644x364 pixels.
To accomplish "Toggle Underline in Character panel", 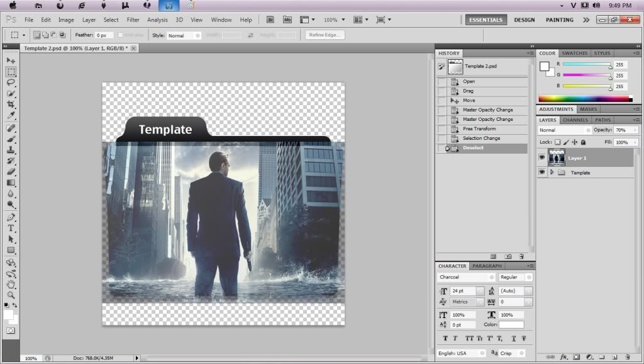I will click(x=513, y=339).
